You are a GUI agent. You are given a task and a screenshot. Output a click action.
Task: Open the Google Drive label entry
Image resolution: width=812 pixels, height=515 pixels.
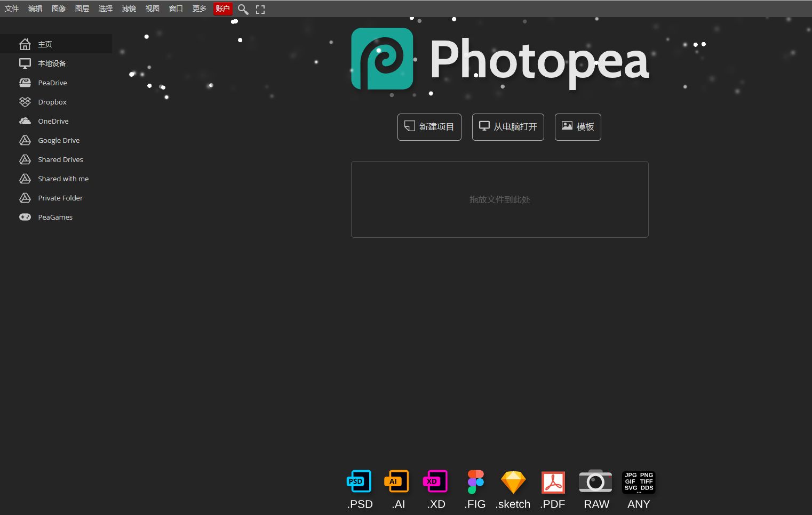point(59,140)
